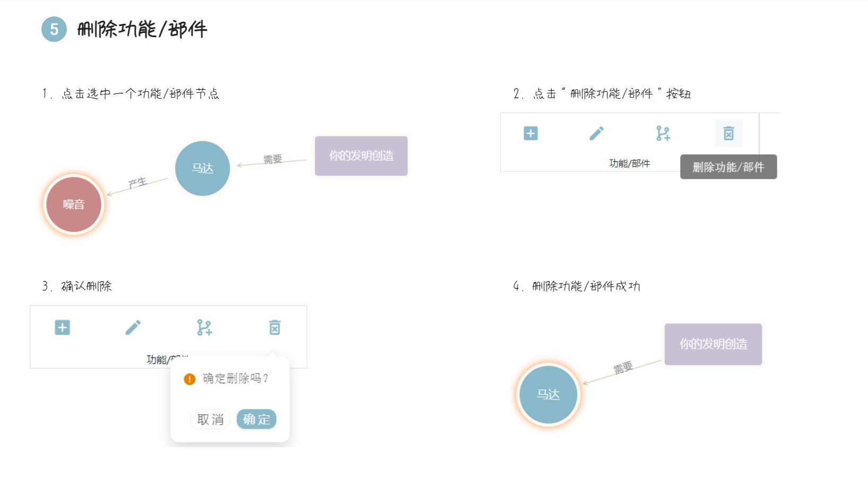Click the delete icon above the confirmation popup
This screenshot has height=478, width=868.
pos(275,328)
